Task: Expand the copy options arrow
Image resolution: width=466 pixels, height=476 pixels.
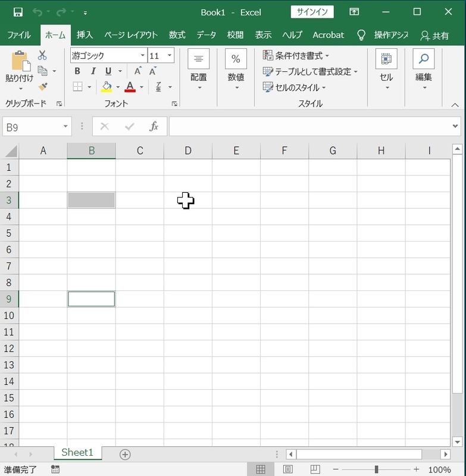Action: point(54,71)
